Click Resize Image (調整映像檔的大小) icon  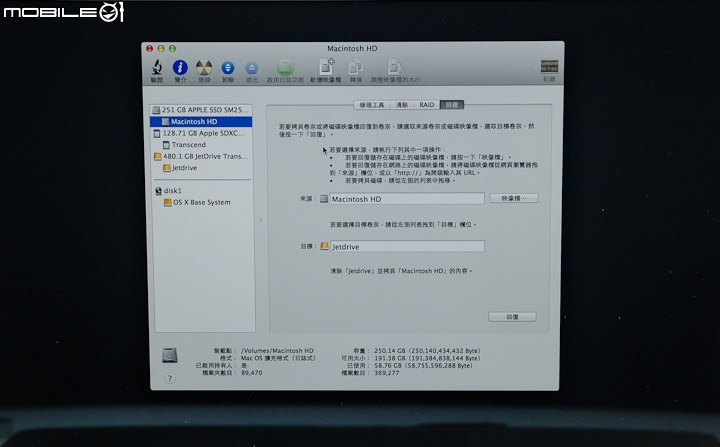(x=395, y=67)
